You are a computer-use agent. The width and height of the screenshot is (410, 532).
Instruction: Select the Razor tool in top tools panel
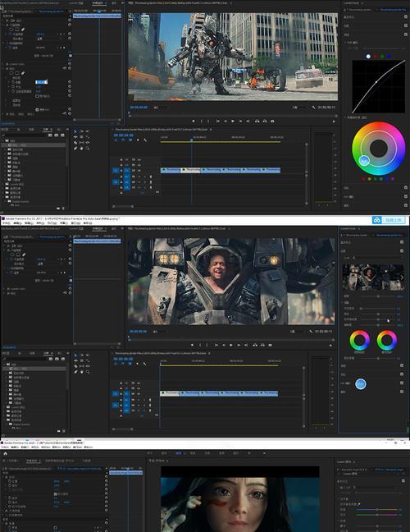75,143
